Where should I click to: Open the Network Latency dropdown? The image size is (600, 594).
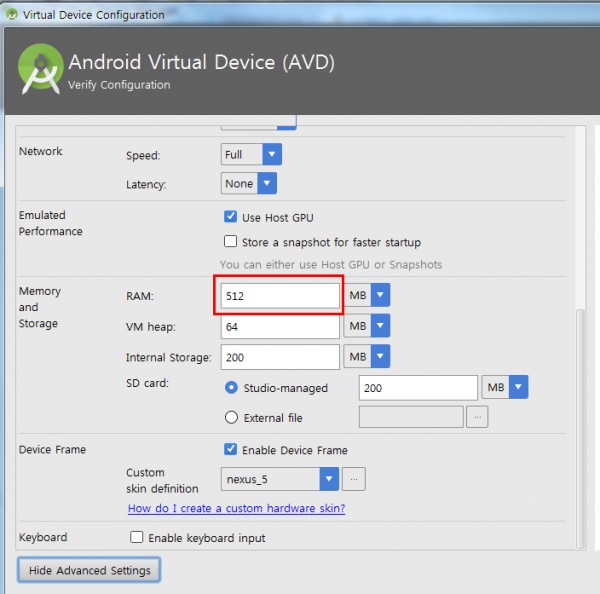249,183
